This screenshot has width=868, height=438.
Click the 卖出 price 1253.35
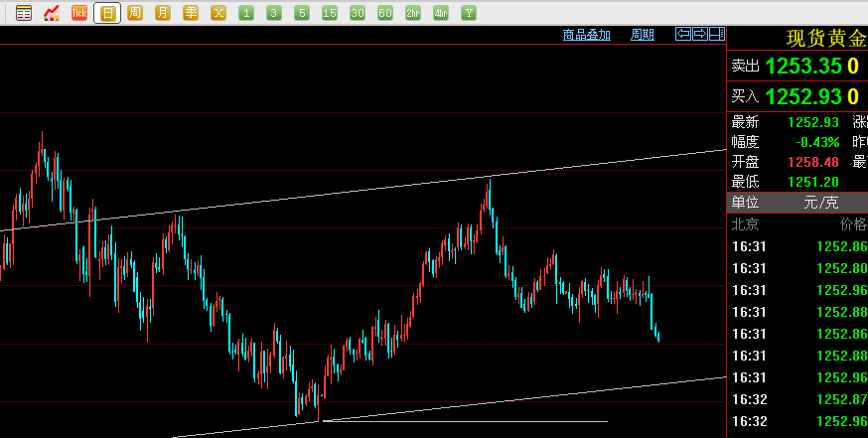803,67
